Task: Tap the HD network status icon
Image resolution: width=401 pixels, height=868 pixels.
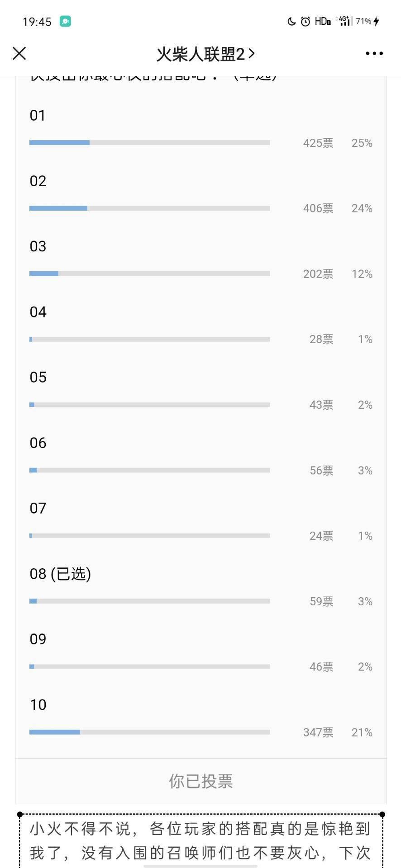Action: (322, 21)
